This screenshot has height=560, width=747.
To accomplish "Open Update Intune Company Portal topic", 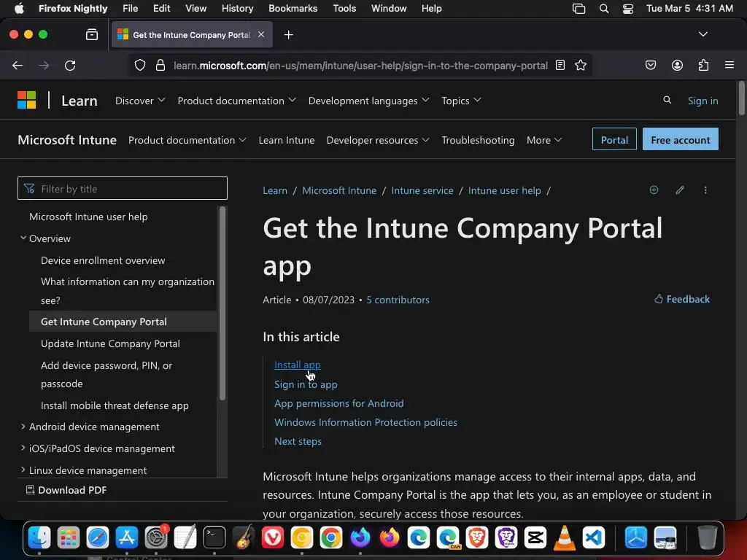I will (x=110, y=343).
